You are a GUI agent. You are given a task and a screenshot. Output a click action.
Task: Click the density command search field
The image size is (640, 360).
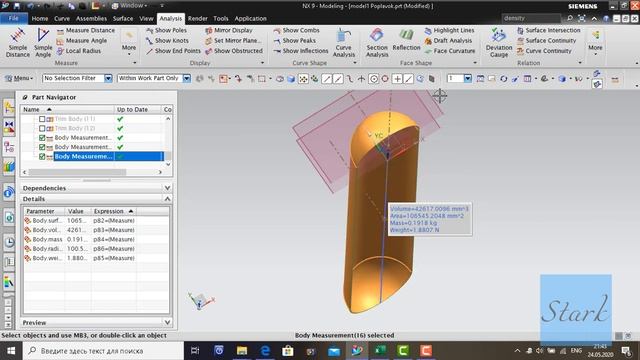coord(531,18)
